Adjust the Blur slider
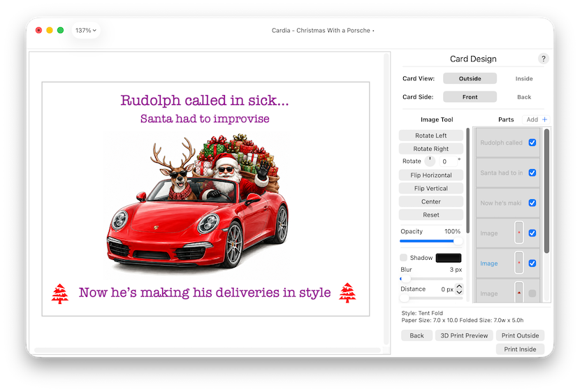Viewport: 580px width, 392px height. click(431, 279)
